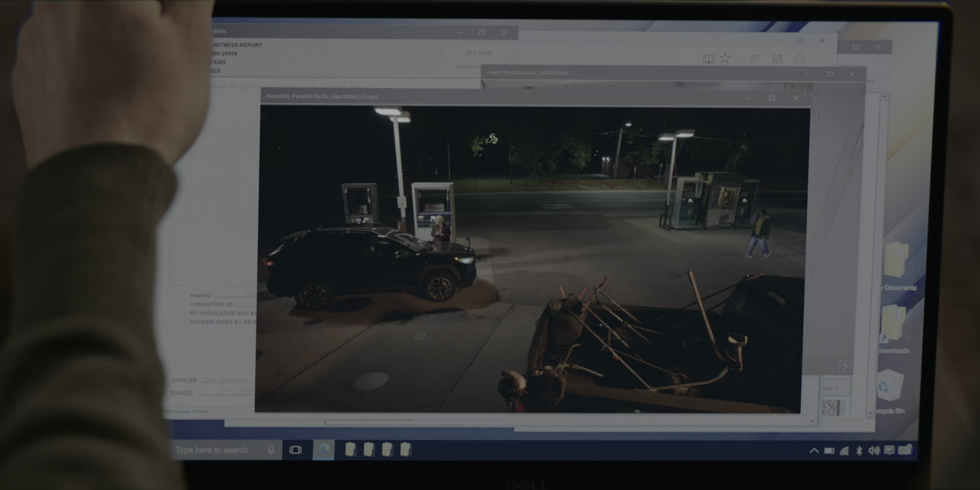Click the microphone icon in search box

click(x=271, y=450)
